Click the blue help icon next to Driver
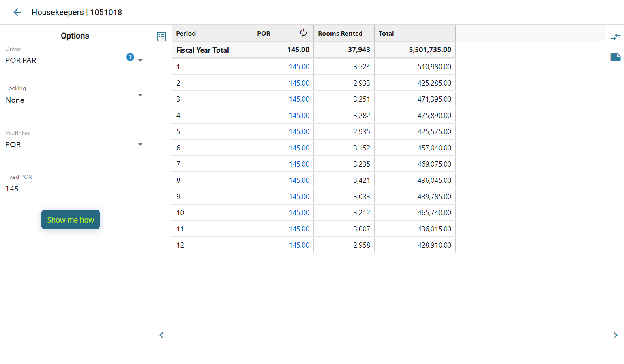 [130, 57]
